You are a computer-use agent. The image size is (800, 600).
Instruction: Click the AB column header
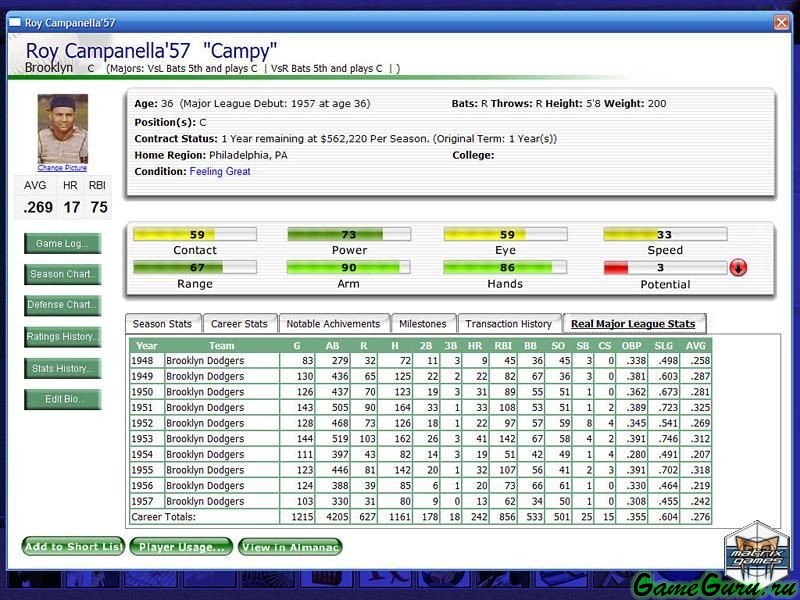coord(333,345)
